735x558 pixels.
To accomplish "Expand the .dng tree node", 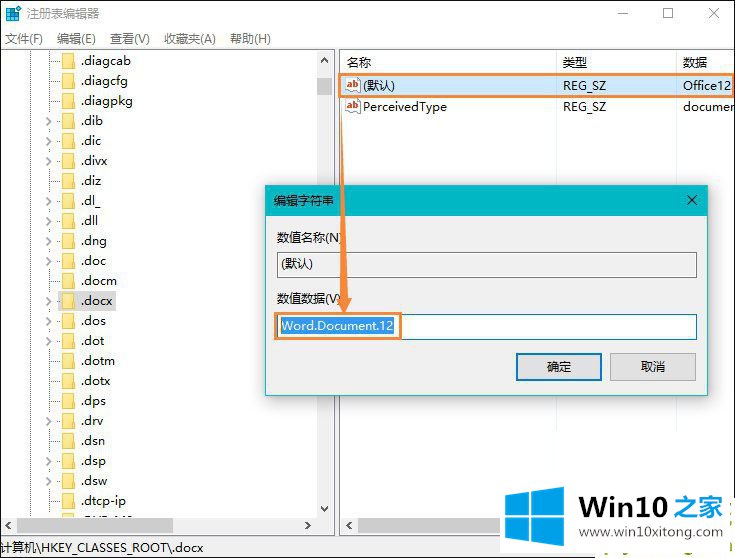I will coord(48,241).
